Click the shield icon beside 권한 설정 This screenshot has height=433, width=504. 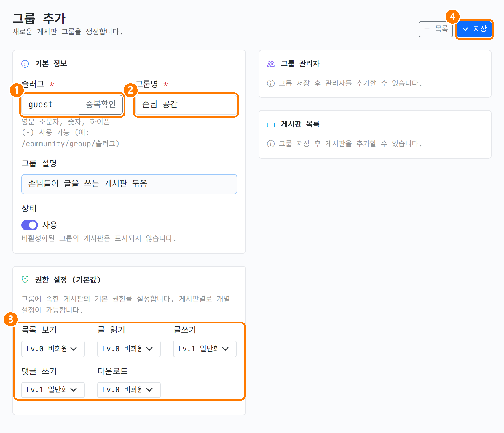point(25,280)
